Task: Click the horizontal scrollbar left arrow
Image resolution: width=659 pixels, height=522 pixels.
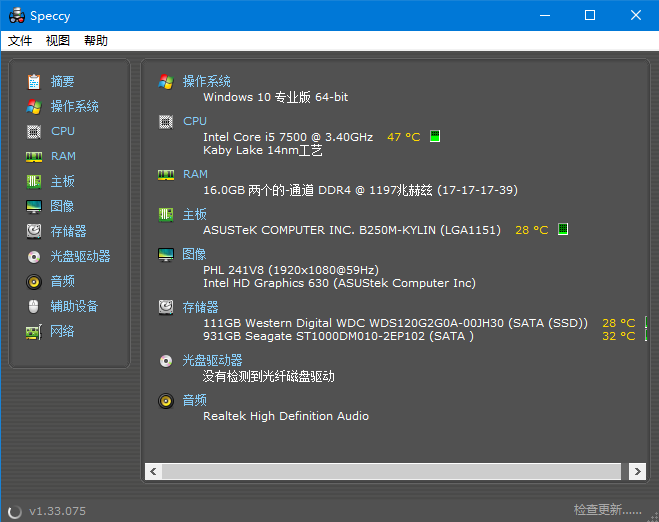Action: [x=153, y=472]
